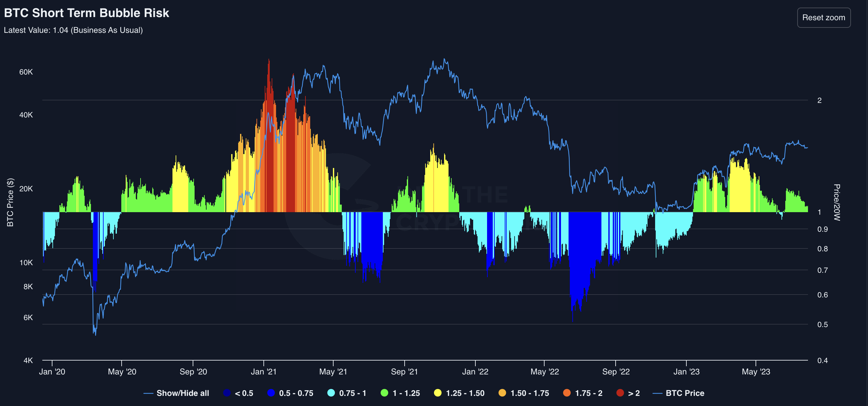The image size is (868, 406).
Task: Click the BTC Short Term Bubble Risk title
Action: click(x=86, y=13)
